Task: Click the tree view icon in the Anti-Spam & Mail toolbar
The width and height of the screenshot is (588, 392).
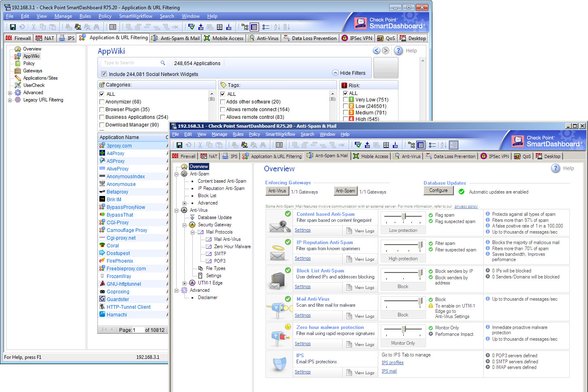Action: pos(411,145)
